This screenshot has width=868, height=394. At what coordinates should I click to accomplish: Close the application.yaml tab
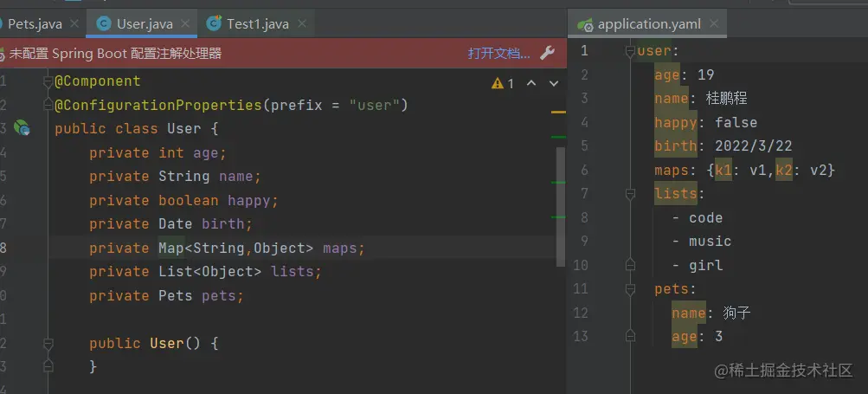[714, 24]
